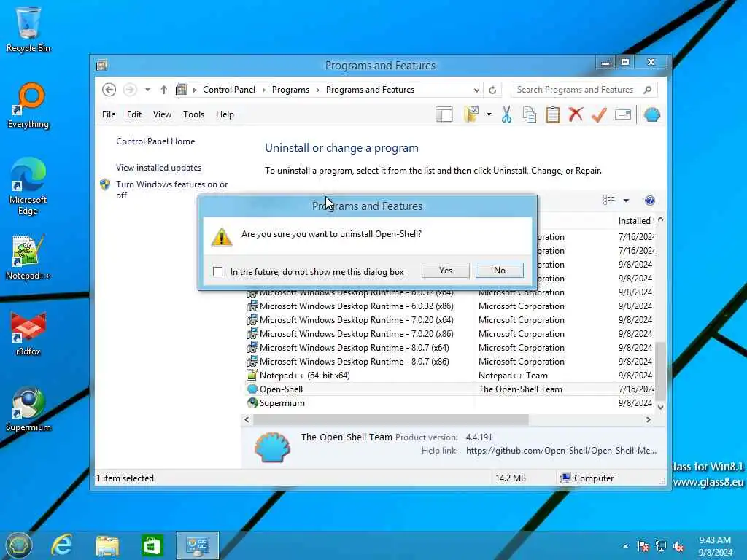Click No to cancel the uninstall
This screenshot has height=560, width=747.
pyautogui.click(x=499, y=270)
